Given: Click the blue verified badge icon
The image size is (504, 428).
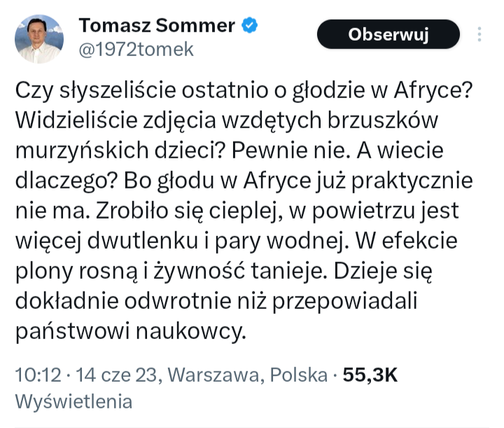Looking at the screenshot, I should click(250, 26).
